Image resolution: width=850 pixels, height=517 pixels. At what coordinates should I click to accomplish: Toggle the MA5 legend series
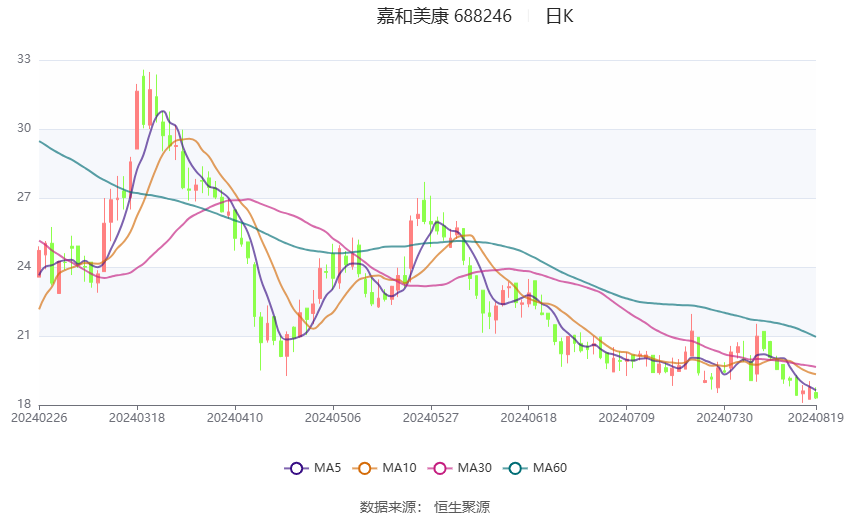coord(313,468)
